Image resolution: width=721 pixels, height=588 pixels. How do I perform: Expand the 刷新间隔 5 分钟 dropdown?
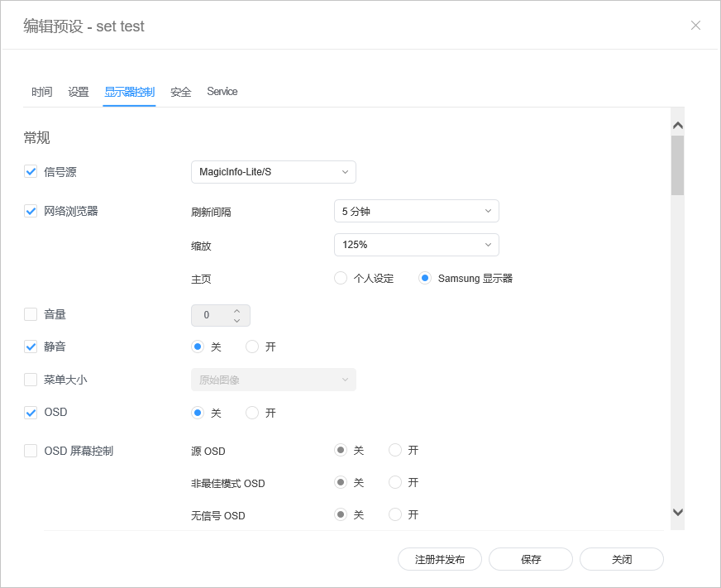(416, 211)
